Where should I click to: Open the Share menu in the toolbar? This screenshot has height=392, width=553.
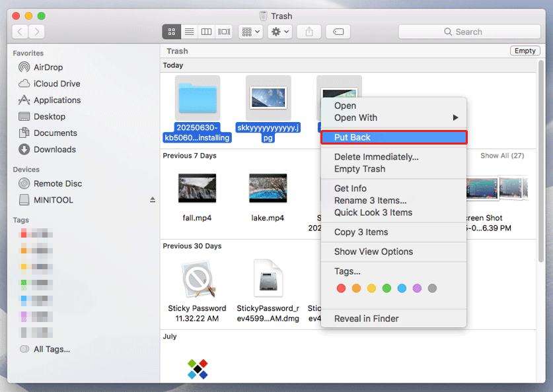[308, 31]
